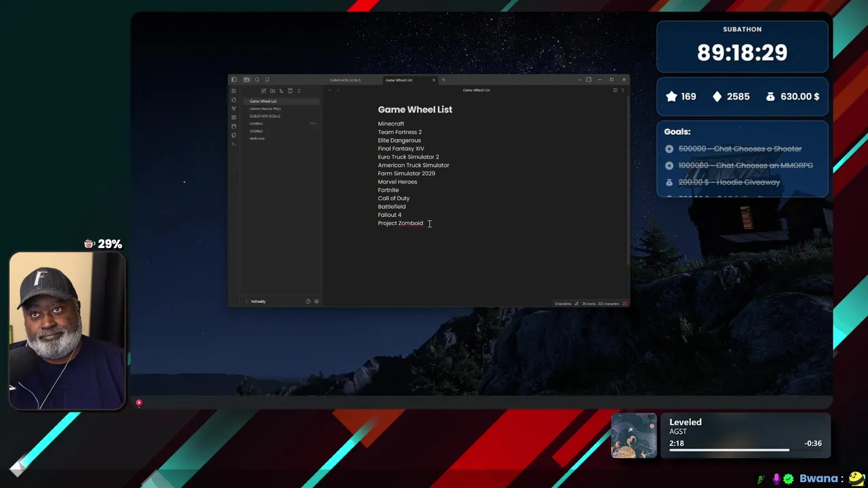Change file sort order icon
868x488 pixels.
(x=281, y=91)
